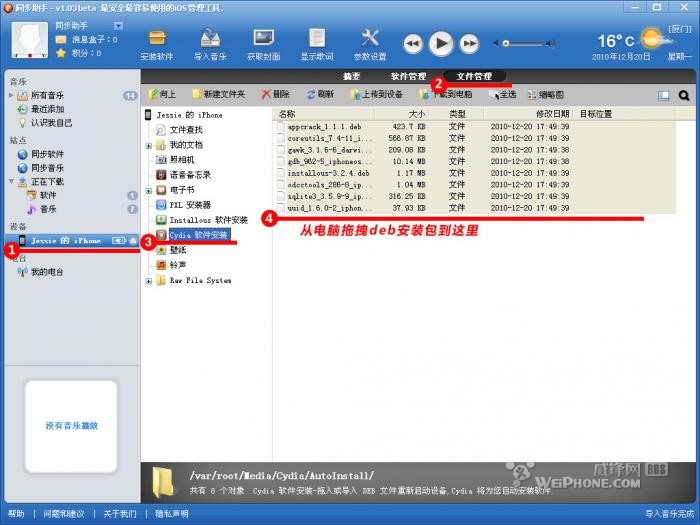Click the 向上 go up toolbar button
Viewport: 700px width, 525px height.
click(x=162, y=94)
